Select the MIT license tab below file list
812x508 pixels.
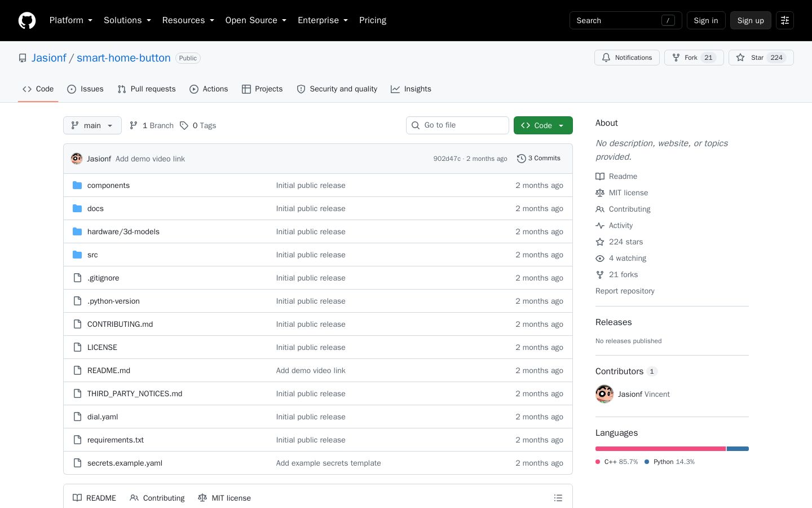click(224, 498)
